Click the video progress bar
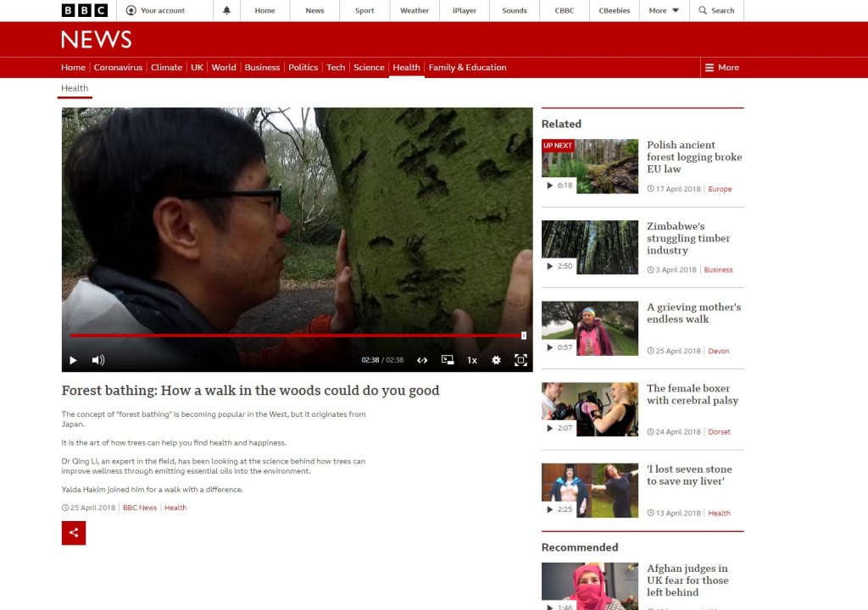The image size is (868, 610). click(x=297, y=335)
